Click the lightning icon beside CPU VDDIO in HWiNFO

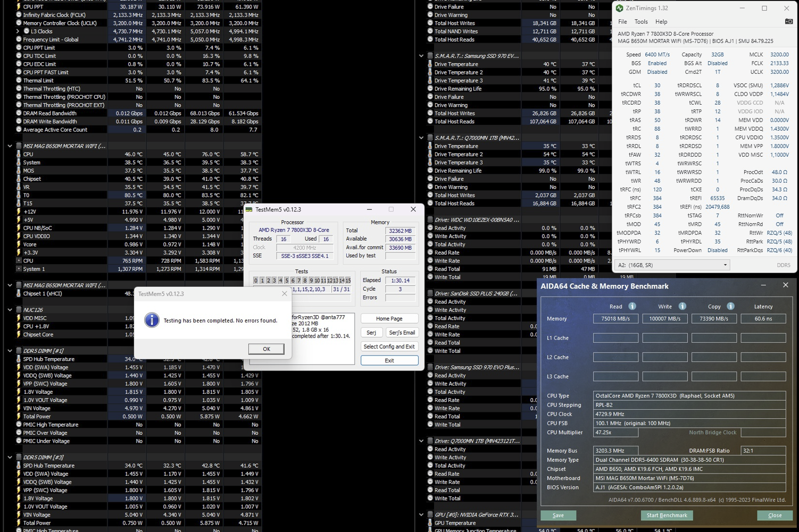tap(19, 236)
